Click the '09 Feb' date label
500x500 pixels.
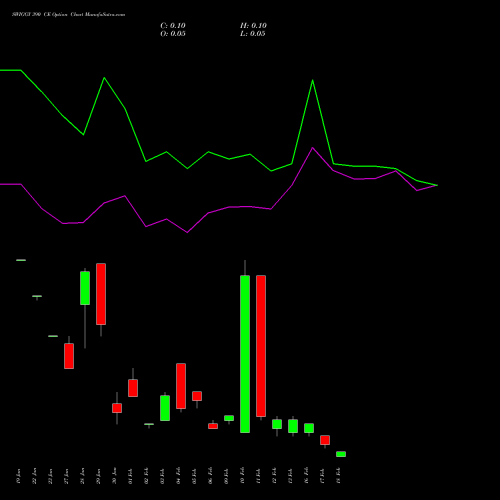coord(227,476)
